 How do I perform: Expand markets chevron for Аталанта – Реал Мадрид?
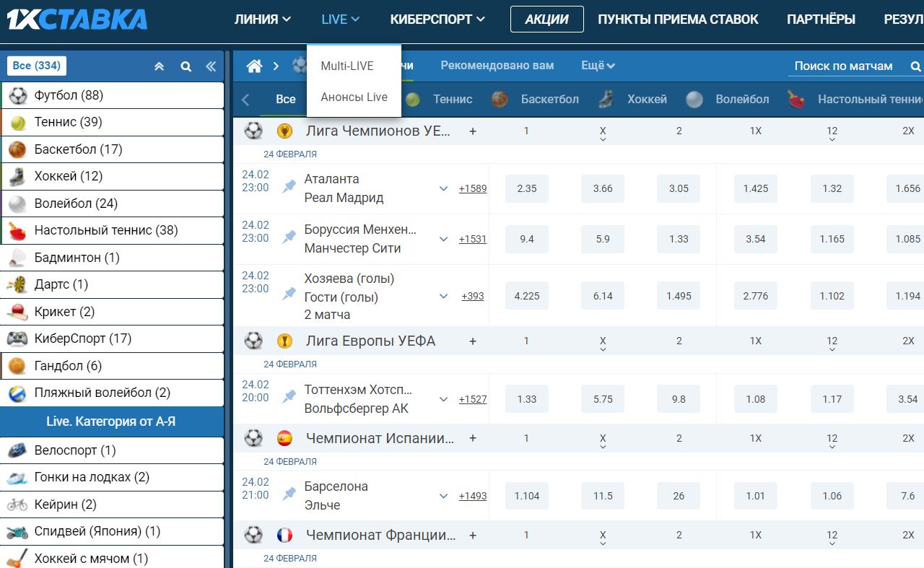click(x=444, y=189)
